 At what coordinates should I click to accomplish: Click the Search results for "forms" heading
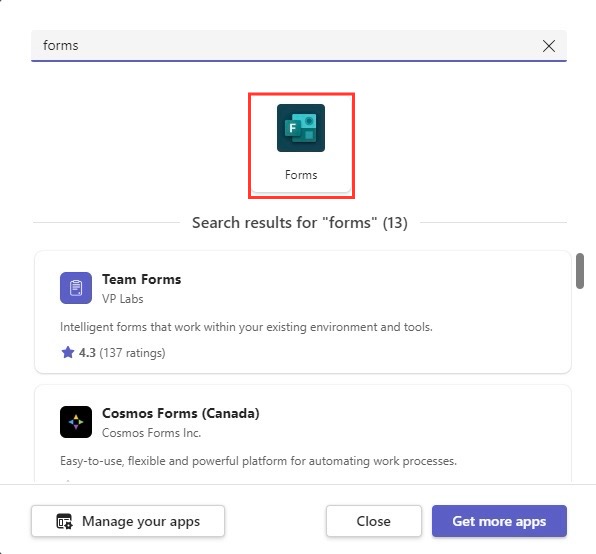pos(300,222)
